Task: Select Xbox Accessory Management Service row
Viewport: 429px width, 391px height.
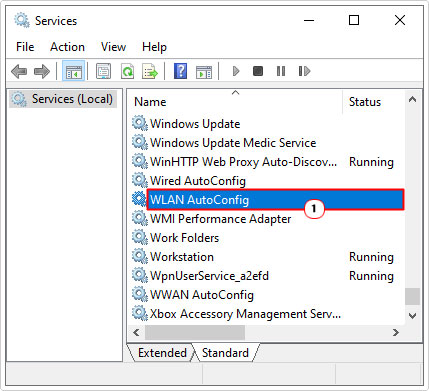Action: click(x=245, y=314)
